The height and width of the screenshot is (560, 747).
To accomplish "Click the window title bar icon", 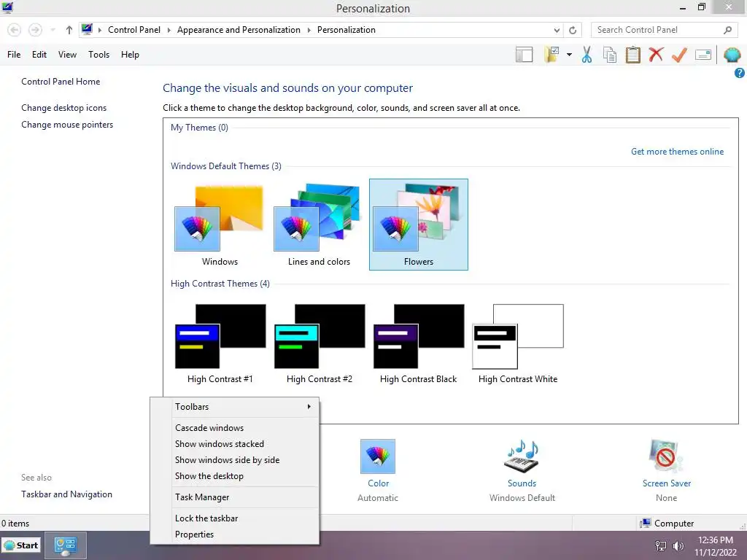I will (x=7, y=7).
